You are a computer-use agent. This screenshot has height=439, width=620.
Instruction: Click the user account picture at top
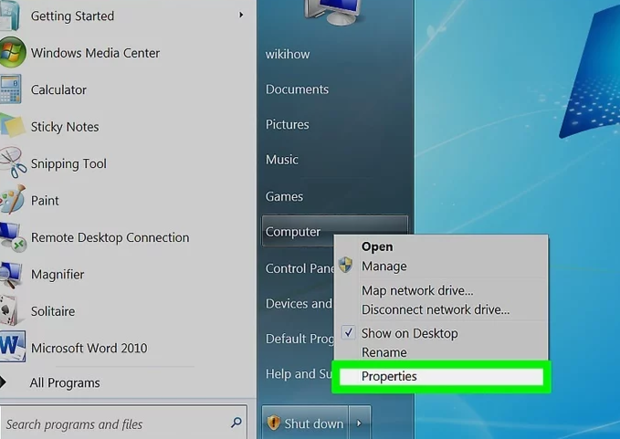pyautogui.click(x=333, y=13)
